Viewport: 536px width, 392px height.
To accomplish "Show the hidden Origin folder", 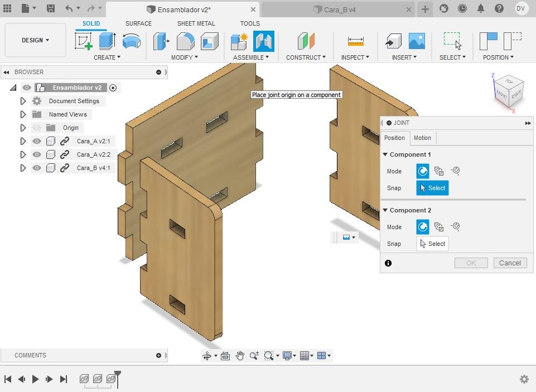I will [x=37, y=128].
